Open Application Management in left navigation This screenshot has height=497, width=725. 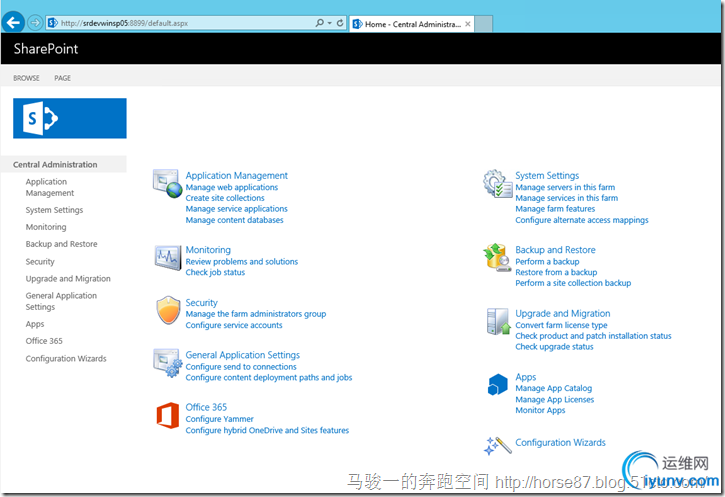coord(50,187)
